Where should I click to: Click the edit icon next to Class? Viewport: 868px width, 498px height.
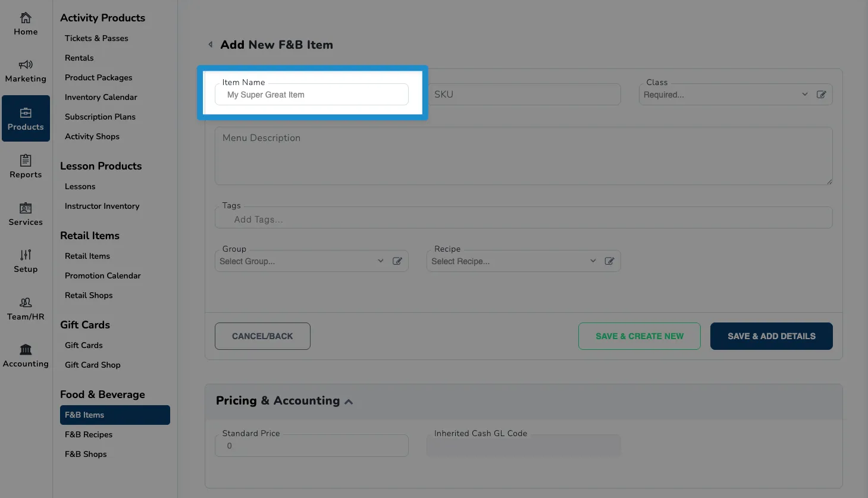pos(821,95)
